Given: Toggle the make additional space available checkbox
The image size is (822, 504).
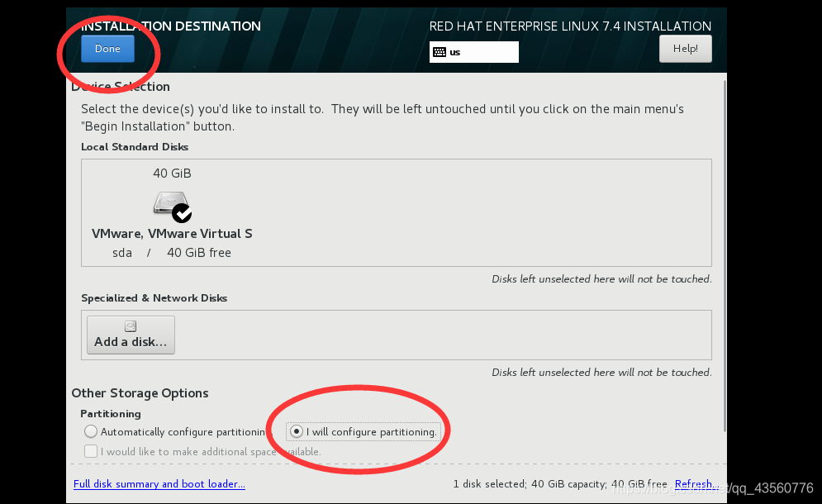Looking at the screenshot, I should coord(91,451).
